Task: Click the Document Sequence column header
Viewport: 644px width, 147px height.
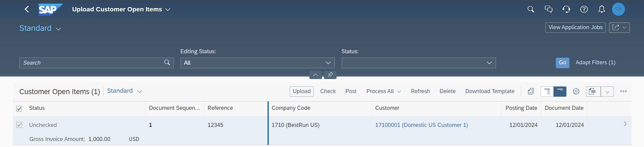Action: coord(175,108)
